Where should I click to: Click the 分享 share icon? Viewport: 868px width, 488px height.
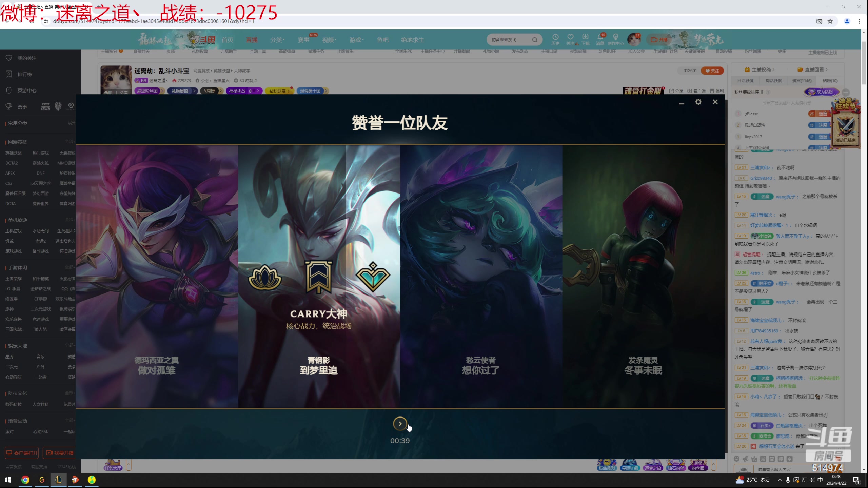click(676, 91)
